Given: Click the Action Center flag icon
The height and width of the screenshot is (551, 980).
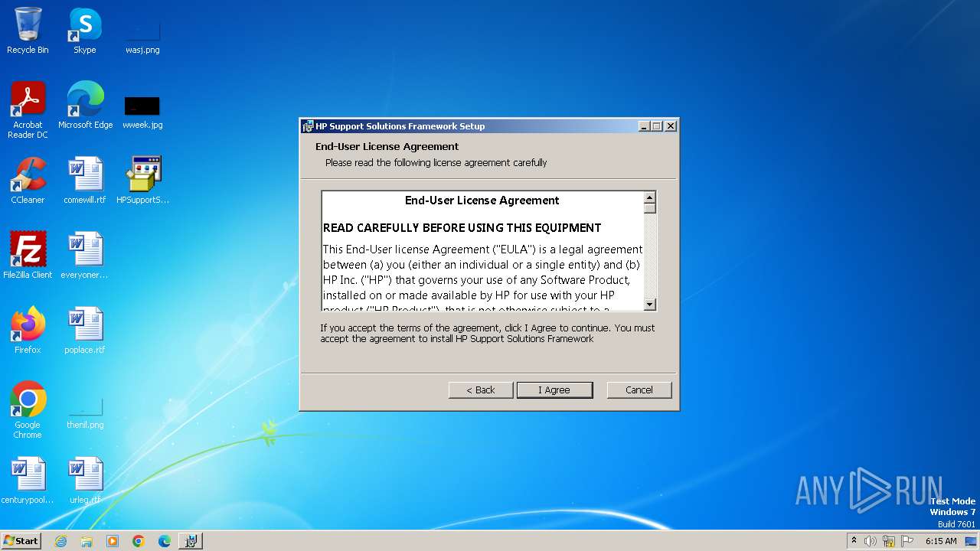Looking at the screenshot, I should (907, 541).
